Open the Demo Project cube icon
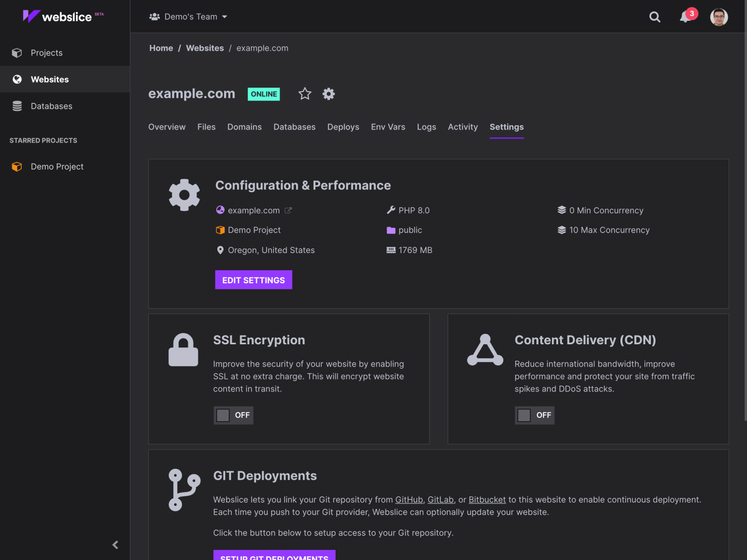The height and width of the screenshot is (560, 747). tap(17, 166)
